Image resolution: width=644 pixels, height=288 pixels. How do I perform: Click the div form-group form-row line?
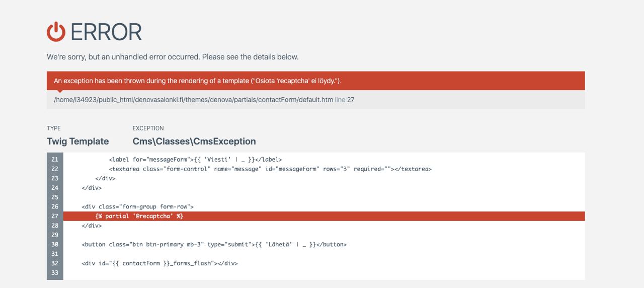click(137, 206)
